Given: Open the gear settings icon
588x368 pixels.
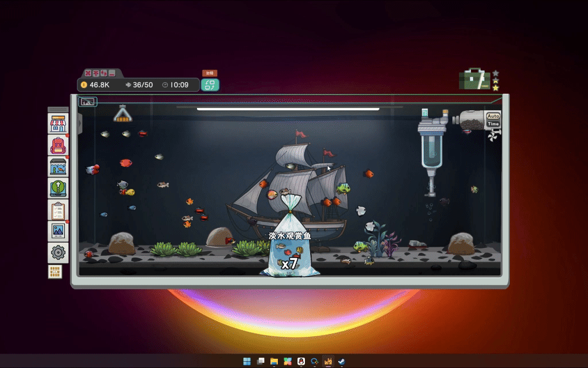Looking at the screenshot, I should (58, 252).
